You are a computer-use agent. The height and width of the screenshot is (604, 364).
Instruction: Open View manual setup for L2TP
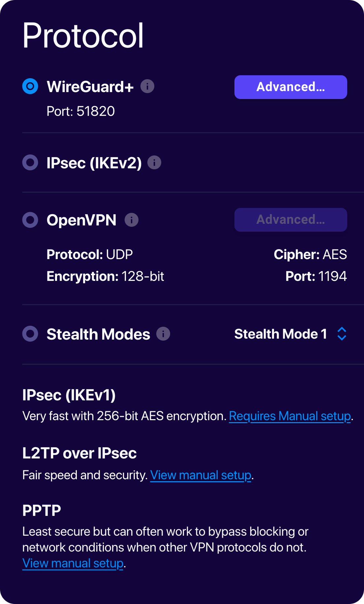click(x=200, y=475)
